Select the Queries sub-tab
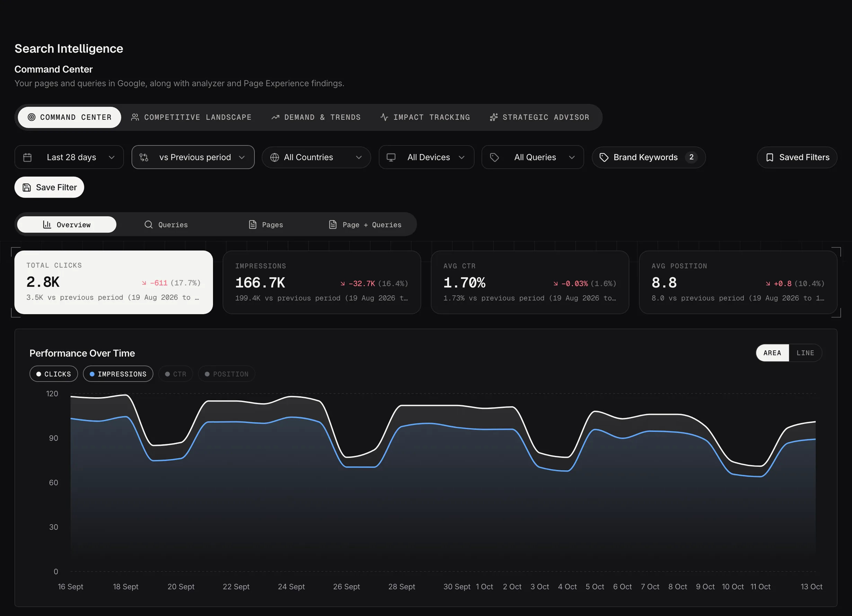The height and width of the screenshot is (616, 852). pos(166,225)
